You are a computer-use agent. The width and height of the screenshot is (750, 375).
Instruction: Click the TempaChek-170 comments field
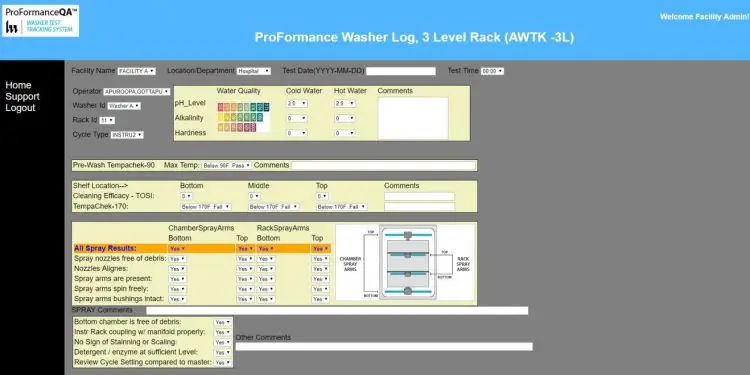(x=419, y=207)
